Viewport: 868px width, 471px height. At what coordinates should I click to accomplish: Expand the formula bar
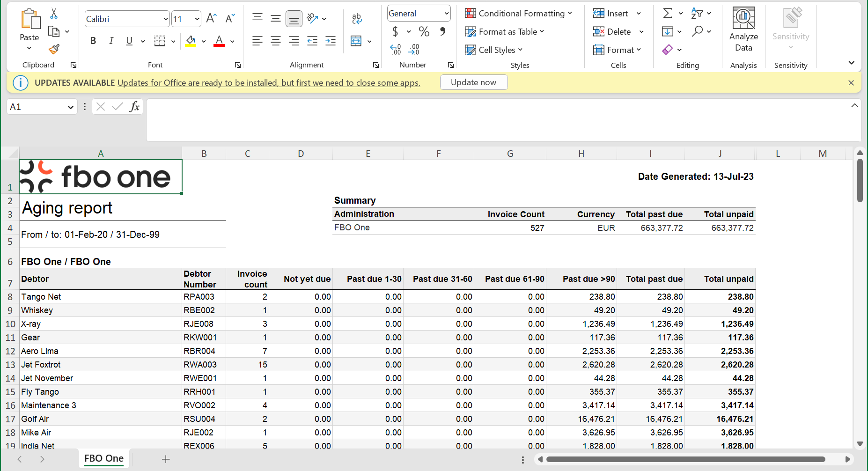855,105
